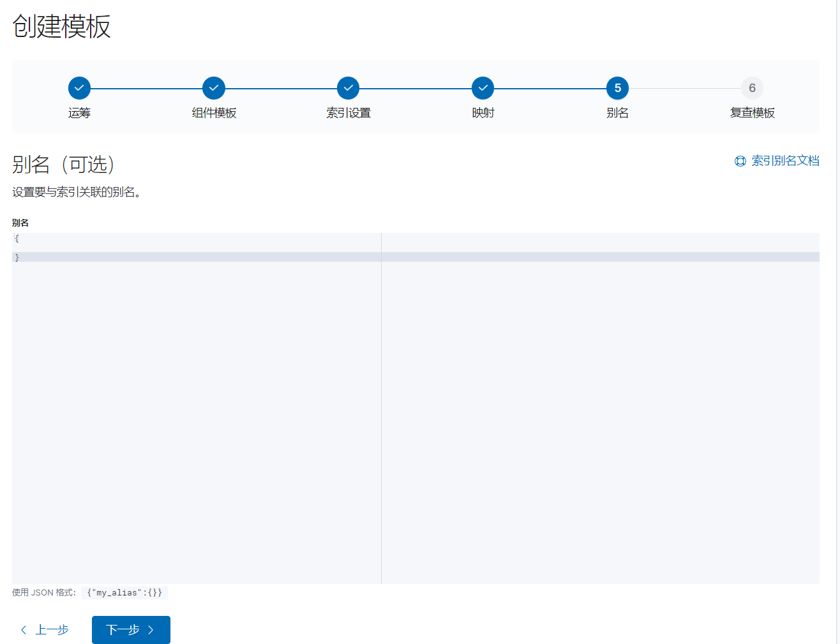Click the 创建模板 page title
This screenshot has height=644, width=840.
61,26
